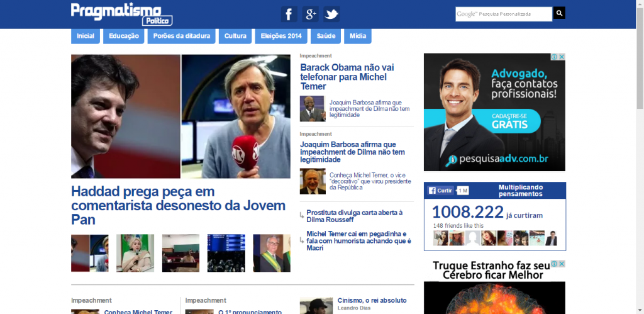Click 'Truque Estranho faz seu Cérebro' ad
Screen dimensions: 644x314
[x=494, y=287]
